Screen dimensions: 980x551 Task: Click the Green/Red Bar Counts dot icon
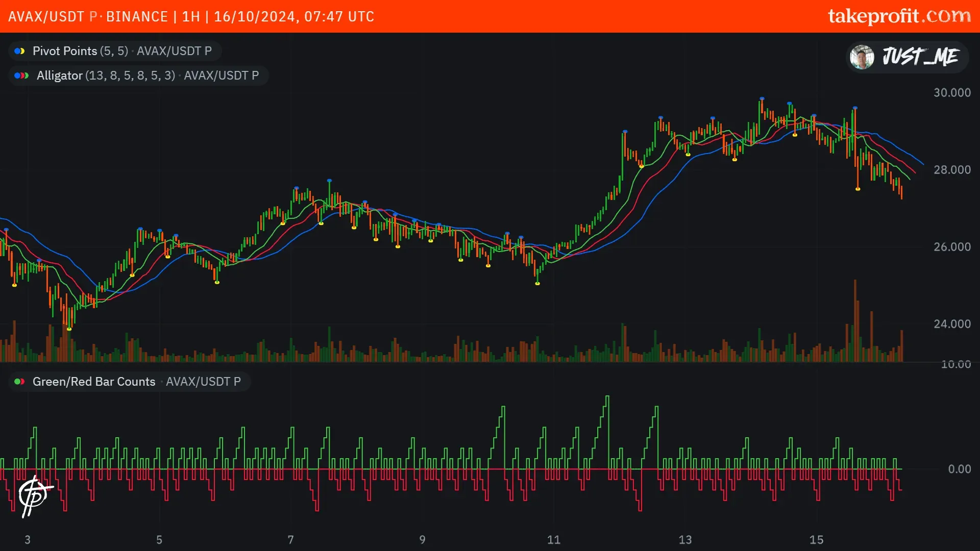coord(19,382)
